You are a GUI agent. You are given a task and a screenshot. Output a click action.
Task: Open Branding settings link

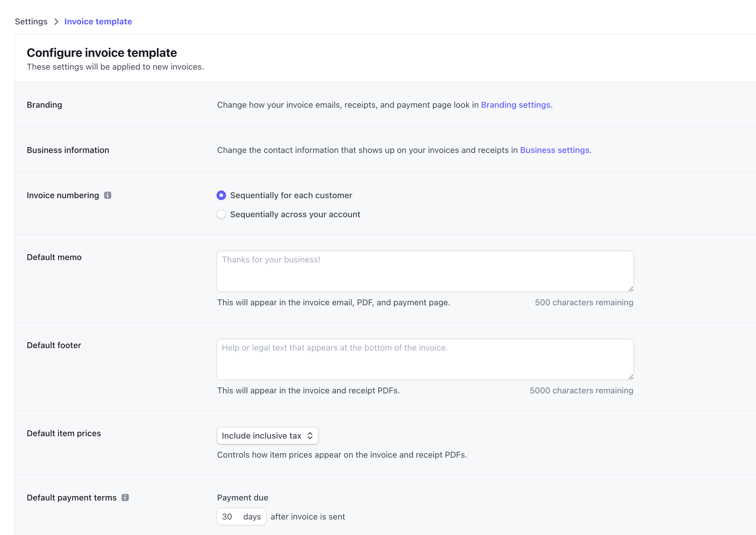pos(515,104)
